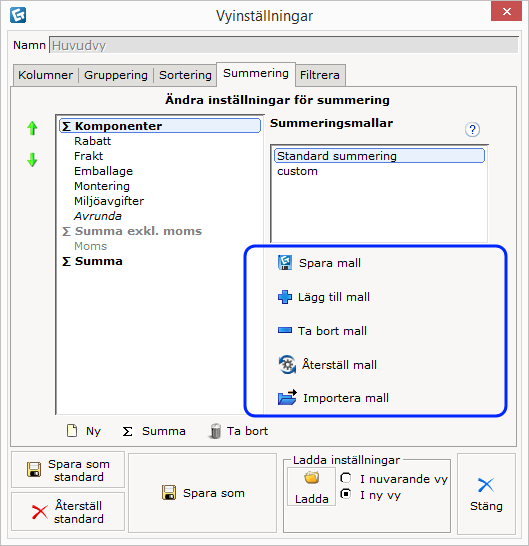Click the trash can Ta bort icon

216,431
